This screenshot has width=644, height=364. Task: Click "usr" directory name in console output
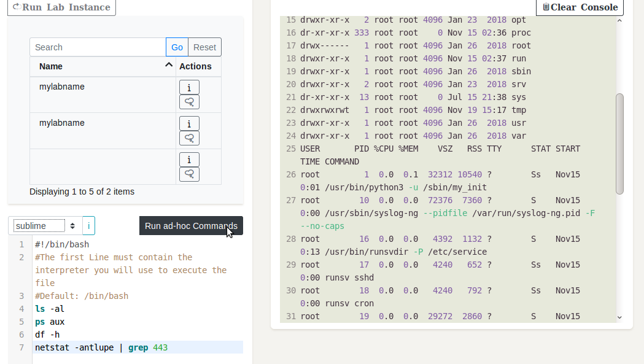[519, 123]
